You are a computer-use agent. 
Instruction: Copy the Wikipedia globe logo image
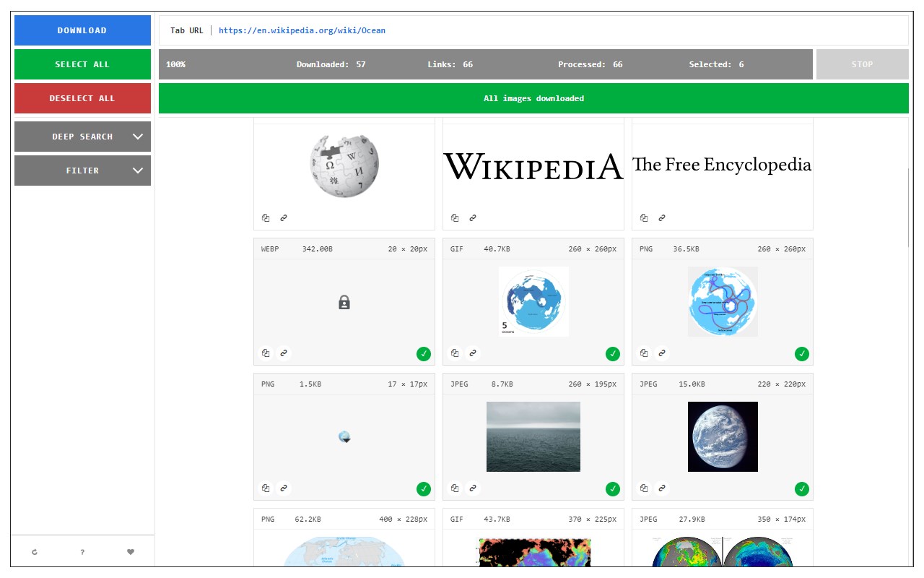[266, 217]
